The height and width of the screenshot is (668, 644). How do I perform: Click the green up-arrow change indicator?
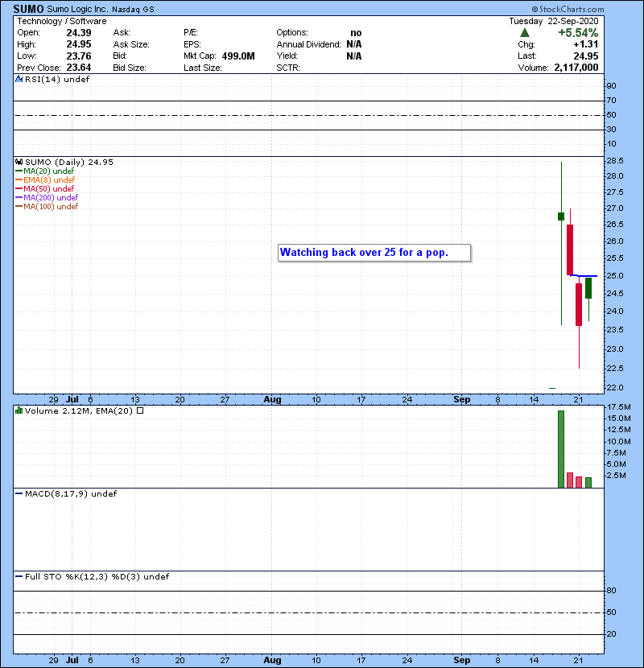coord(525,33)
